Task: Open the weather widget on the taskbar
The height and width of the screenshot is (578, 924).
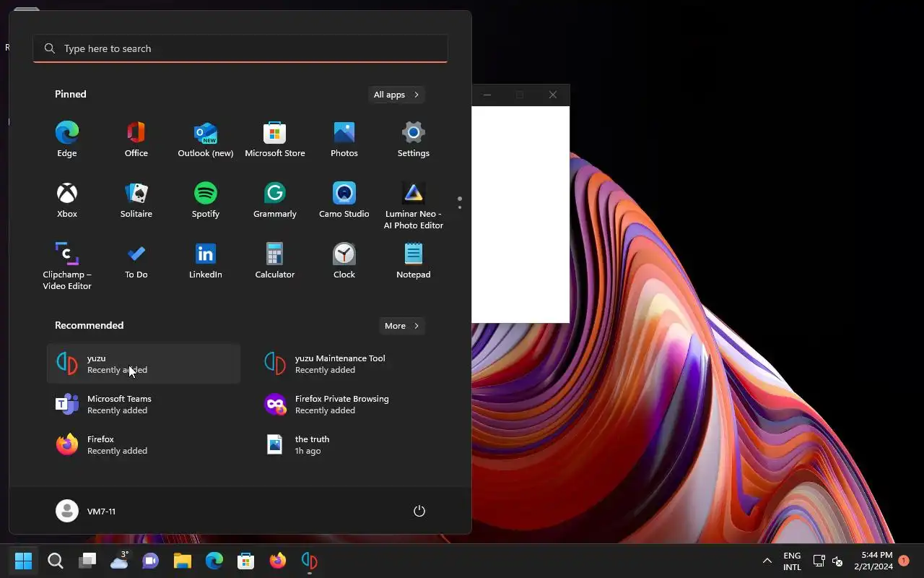Action: (119, 561)
